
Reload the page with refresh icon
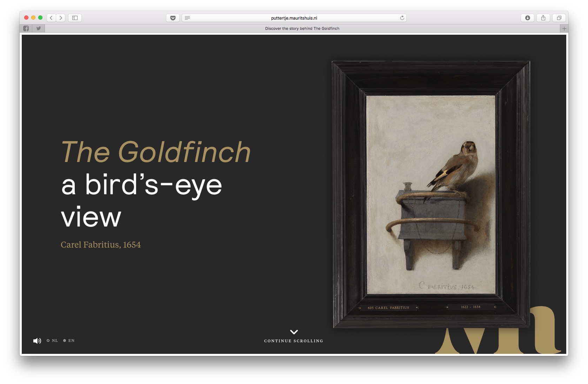[x=402, y=18]
